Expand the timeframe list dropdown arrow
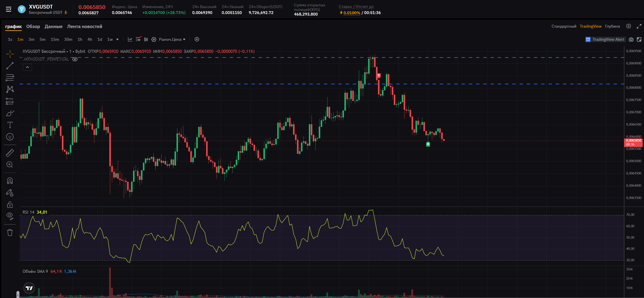This screenshot has height=298, width=644. [x=117, y=39]
